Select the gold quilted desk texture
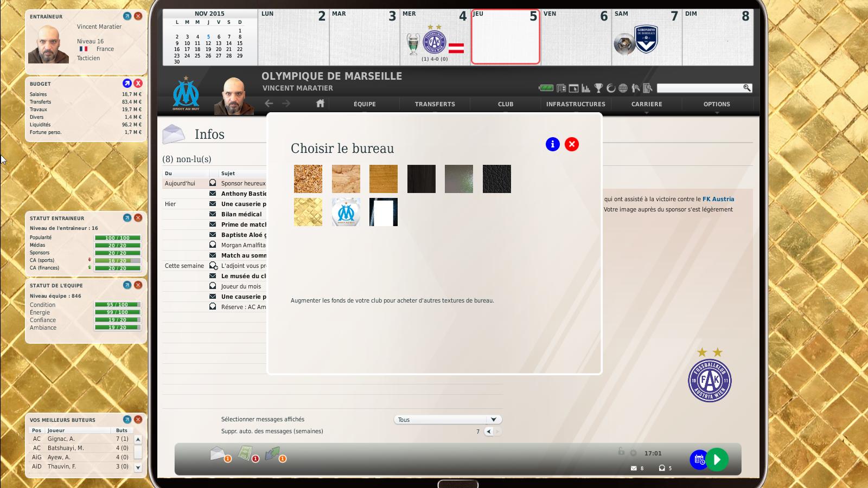868x488 pixels. [308, 212]
